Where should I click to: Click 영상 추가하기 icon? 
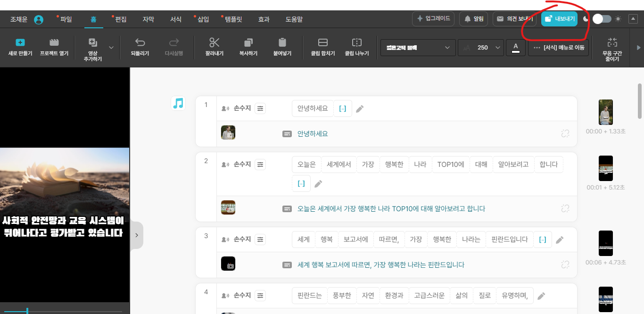(92, 42)
